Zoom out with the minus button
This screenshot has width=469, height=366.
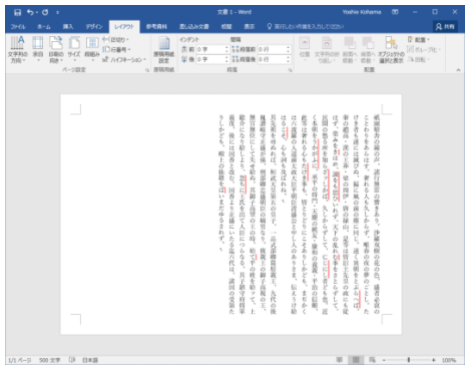[x=384, y=360]
